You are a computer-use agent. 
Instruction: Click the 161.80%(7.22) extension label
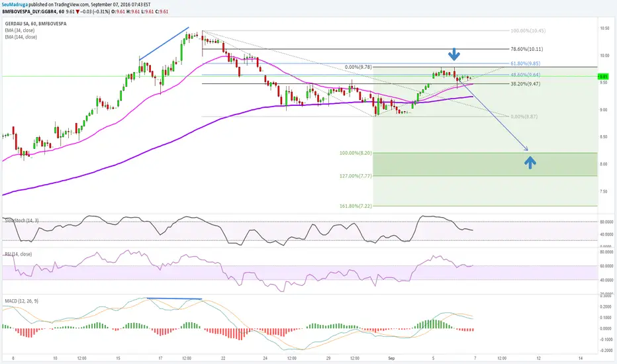click(x=356, y=206)
